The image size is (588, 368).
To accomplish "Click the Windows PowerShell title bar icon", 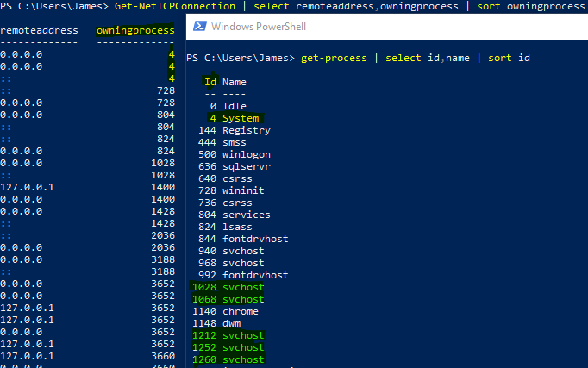I will click(199, 26).
